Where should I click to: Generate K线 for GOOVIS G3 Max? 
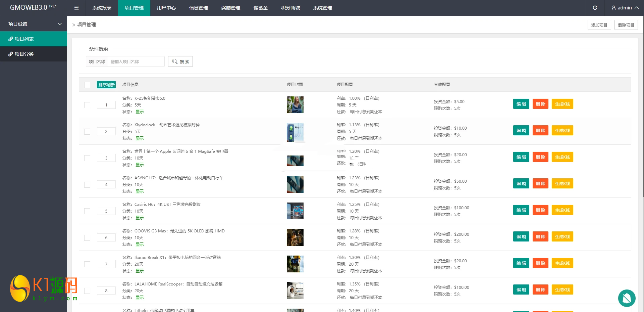pyautogui.click(x=562, y=237)
